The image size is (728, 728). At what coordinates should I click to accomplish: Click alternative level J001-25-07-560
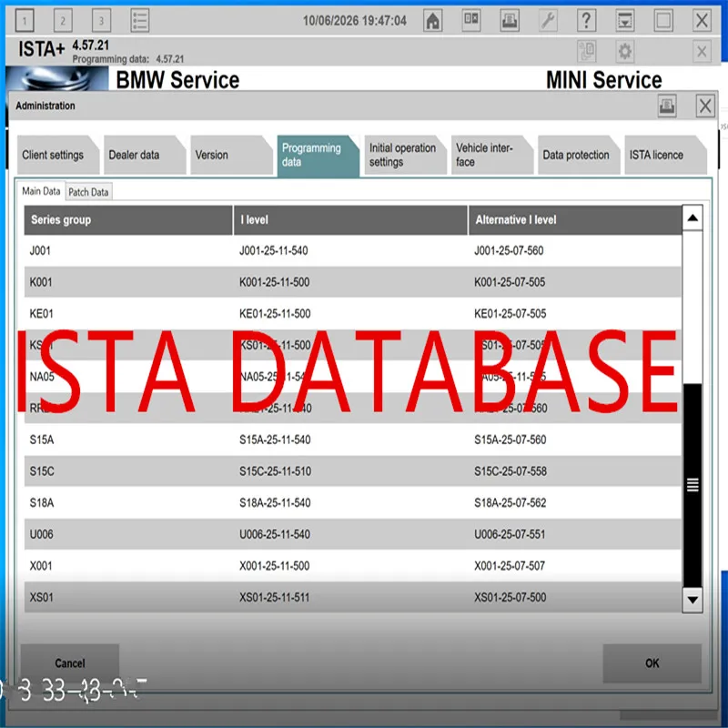pos(509,251)
